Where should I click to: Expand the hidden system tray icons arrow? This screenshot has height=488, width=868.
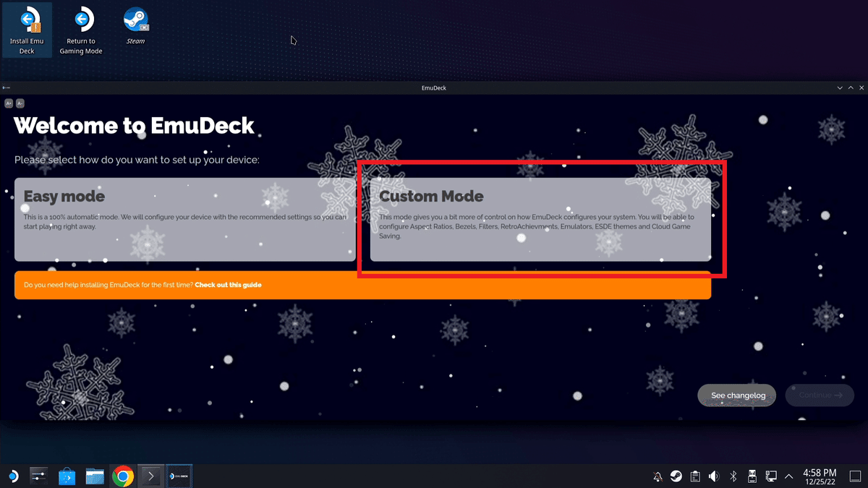pyautogui.click(x=788, y=476)
